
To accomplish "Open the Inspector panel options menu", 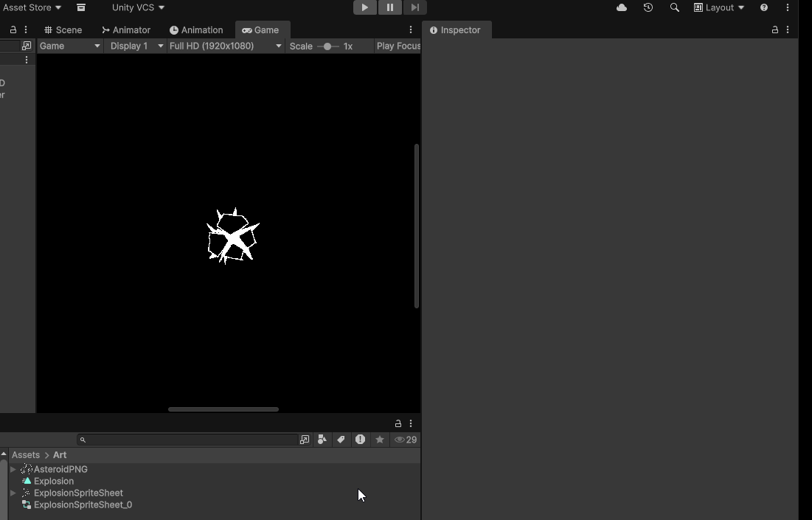I will (788, 30).
